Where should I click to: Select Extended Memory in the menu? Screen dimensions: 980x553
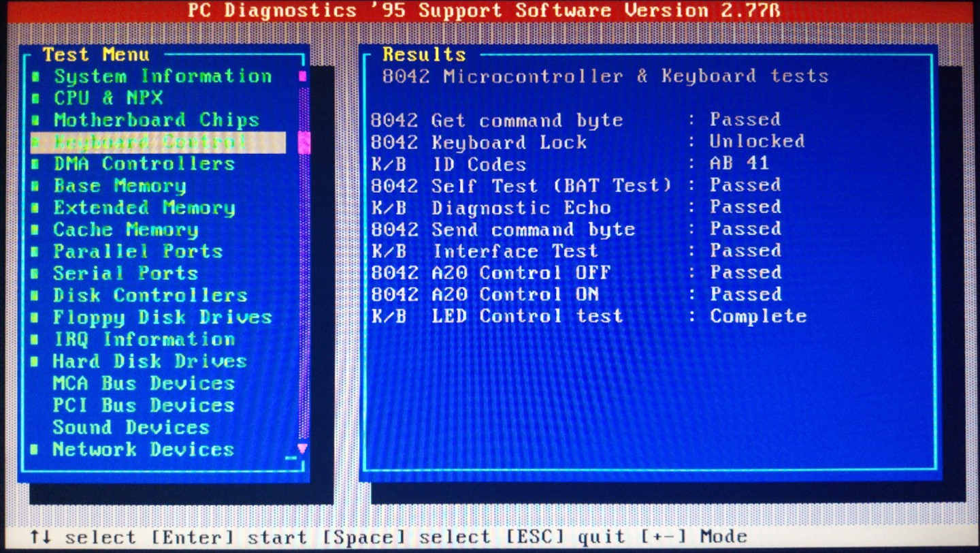click(144, 208)
